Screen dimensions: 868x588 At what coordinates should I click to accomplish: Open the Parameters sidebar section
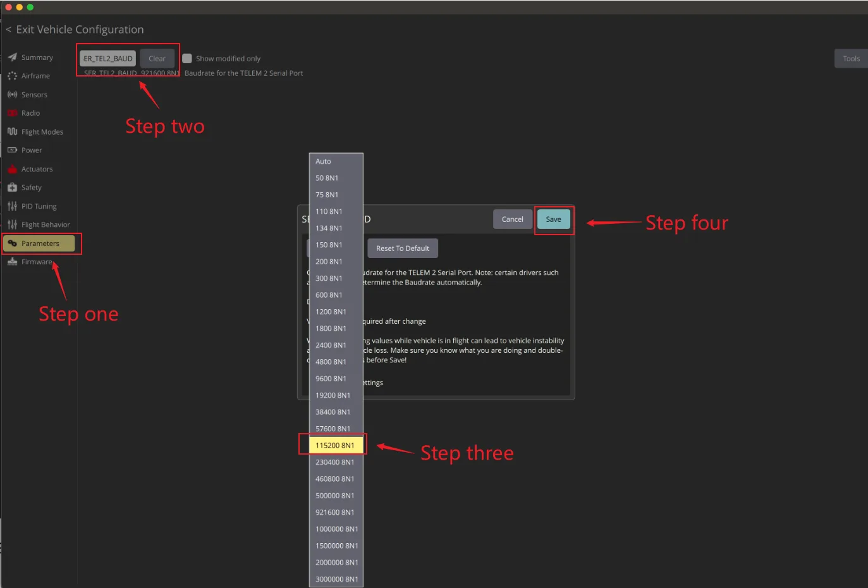coord(39,243)
